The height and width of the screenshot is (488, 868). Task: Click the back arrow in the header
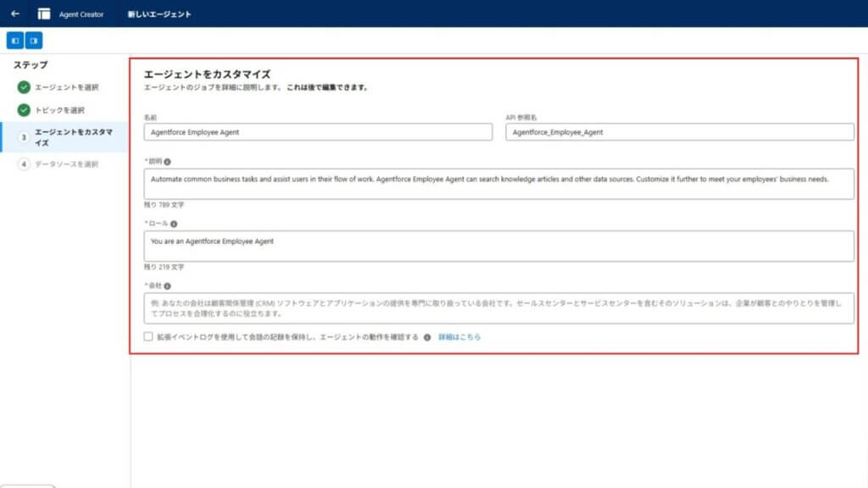coord(15,14)
